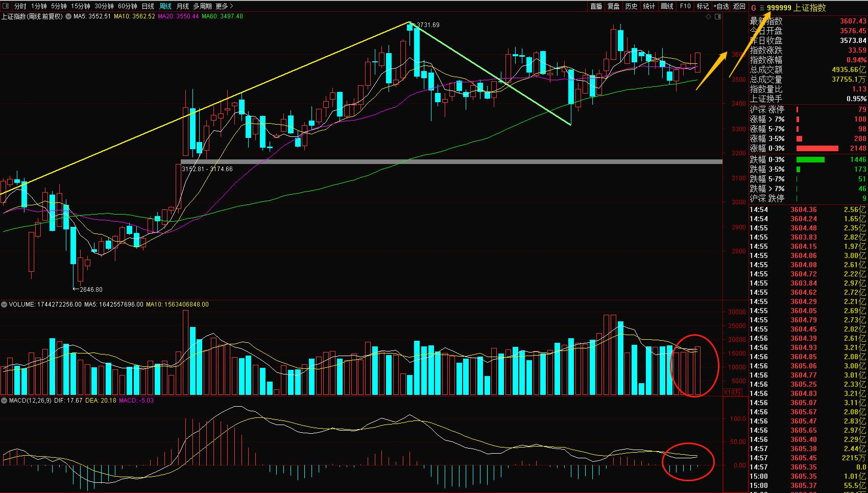This screenshot has height=493, width=868.
Task: Click the MACD DEA: 20.18 label
Action: tap(101, 401)
